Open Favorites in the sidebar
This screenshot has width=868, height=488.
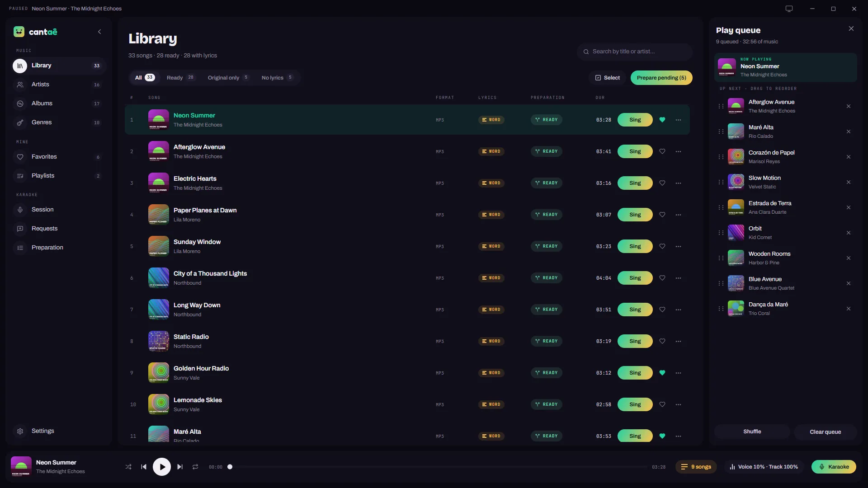pos(59,157)
